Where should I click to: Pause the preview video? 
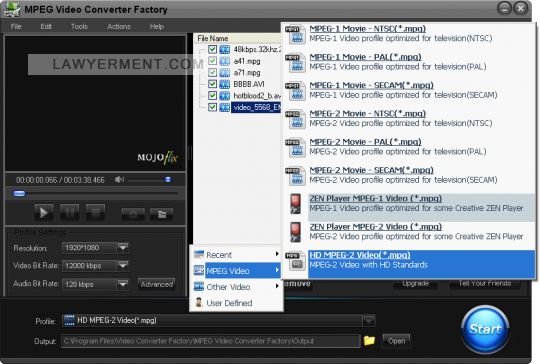click(70, 212)
